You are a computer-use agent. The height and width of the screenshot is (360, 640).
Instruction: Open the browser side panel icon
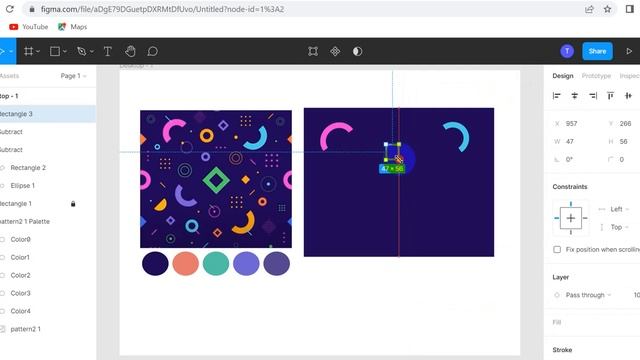tap(629, 9)
